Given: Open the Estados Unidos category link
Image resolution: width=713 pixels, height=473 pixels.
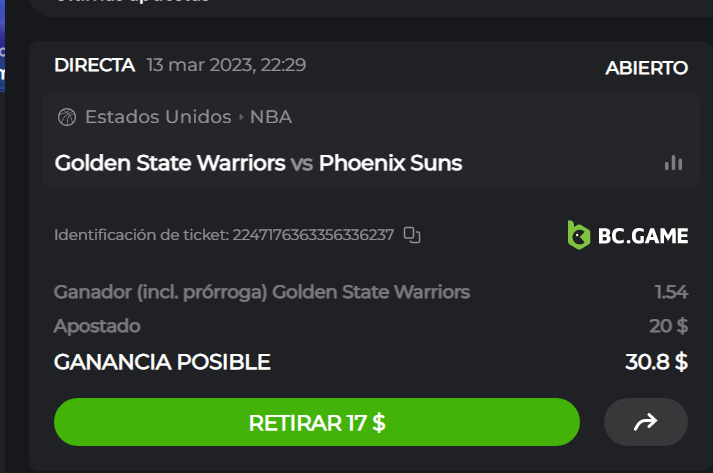Looking at the screenshot, I should point(158,117).
